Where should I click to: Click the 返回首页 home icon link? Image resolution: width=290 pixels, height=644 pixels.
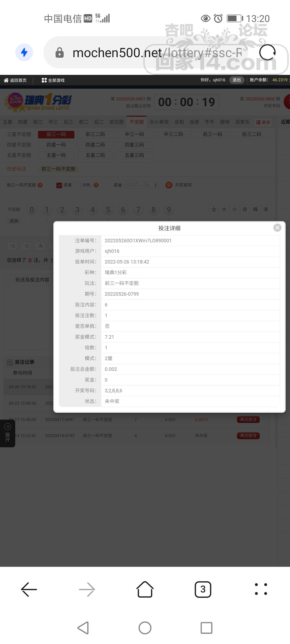[15, 80]
